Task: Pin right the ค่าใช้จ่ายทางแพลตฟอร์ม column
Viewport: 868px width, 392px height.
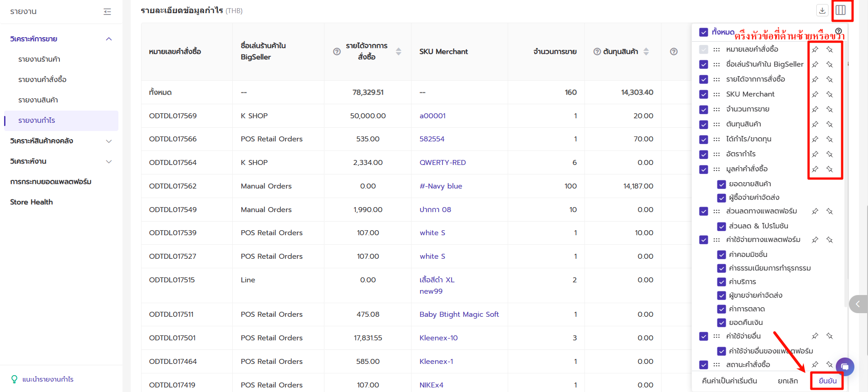Action: (829, 240)
